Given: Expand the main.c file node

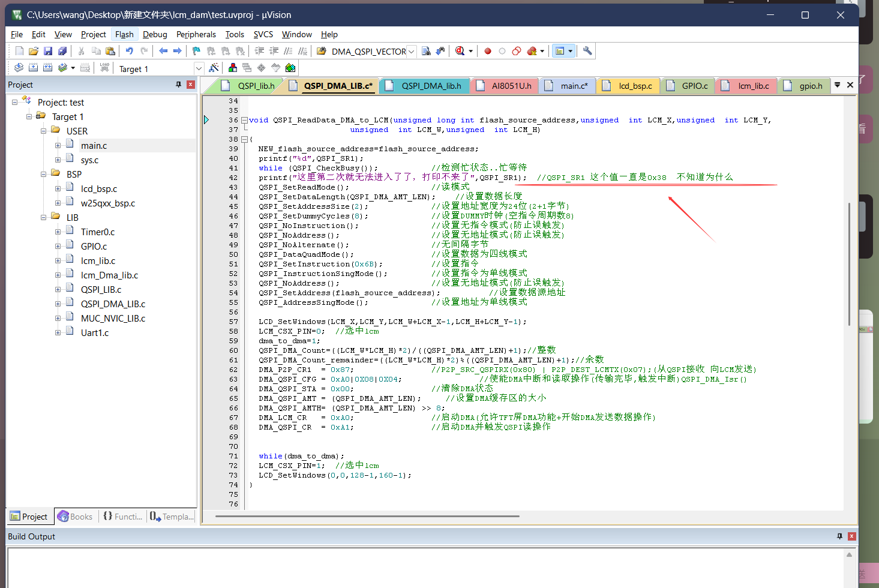Looking at the screenshot, I should coord(58,145).
